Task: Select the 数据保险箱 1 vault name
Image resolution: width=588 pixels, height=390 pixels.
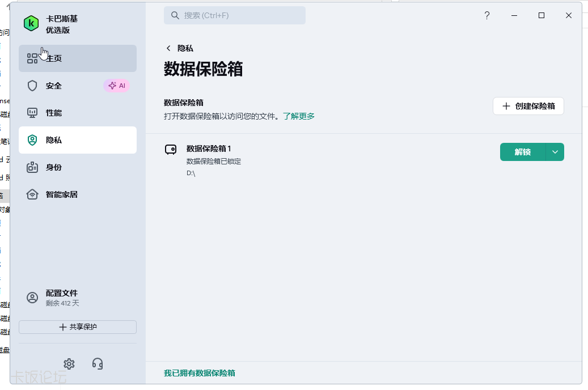Action: tap(209, 149)
